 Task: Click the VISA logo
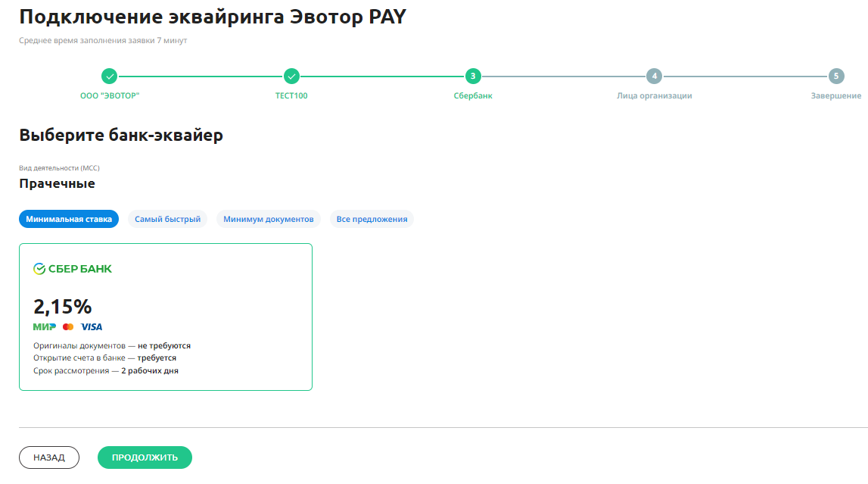pyautogui.click(x=92, y=326)
